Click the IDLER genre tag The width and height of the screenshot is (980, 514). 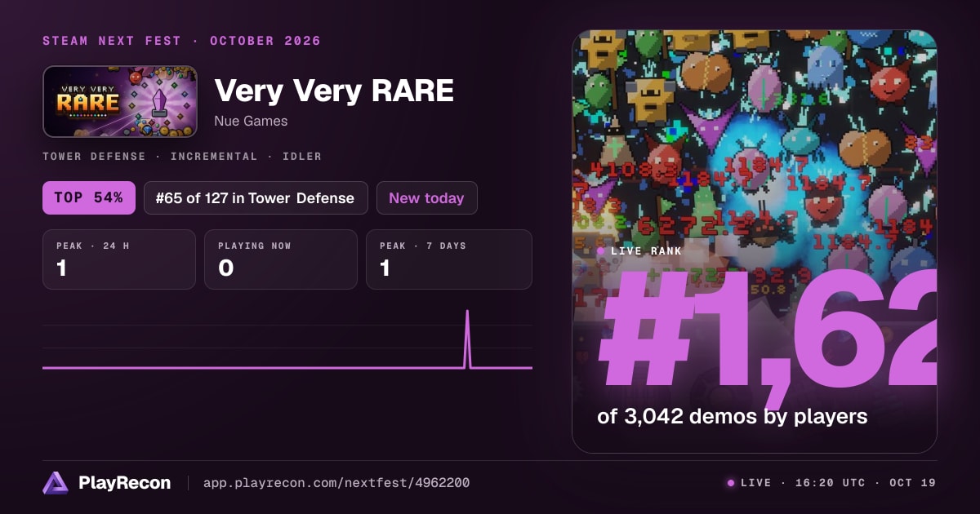point(302,157)
